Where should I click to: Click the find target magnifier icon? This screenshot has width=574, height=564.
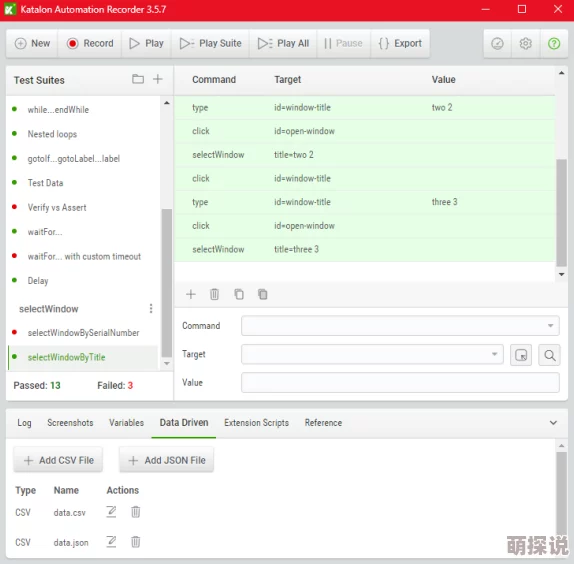coord(549,355)
